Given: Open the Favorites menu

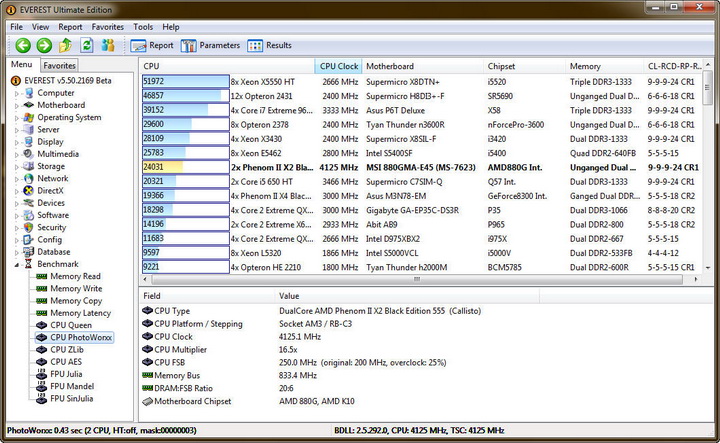Looking at the screenshot, I should (x=108, y=27).
